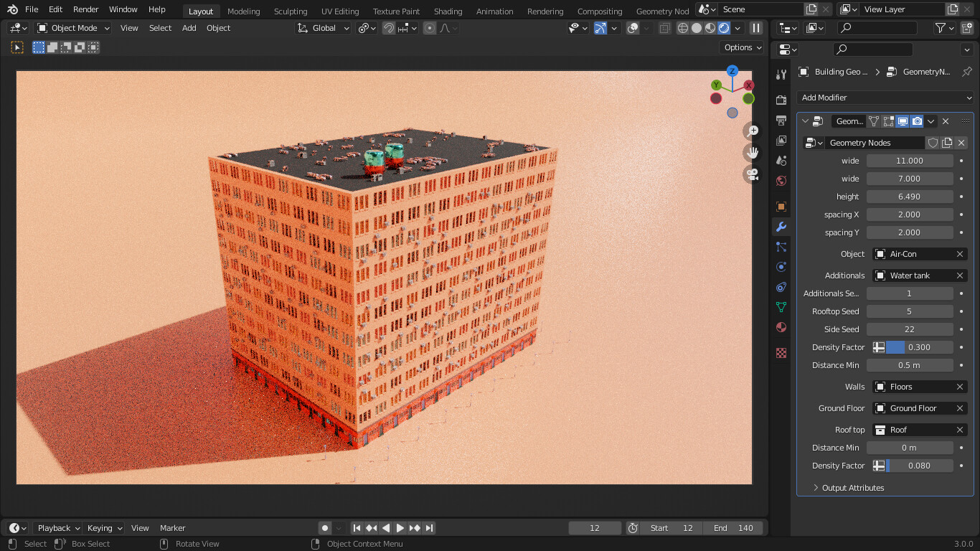Open the Material properties tab (sphere icon)

781,327
